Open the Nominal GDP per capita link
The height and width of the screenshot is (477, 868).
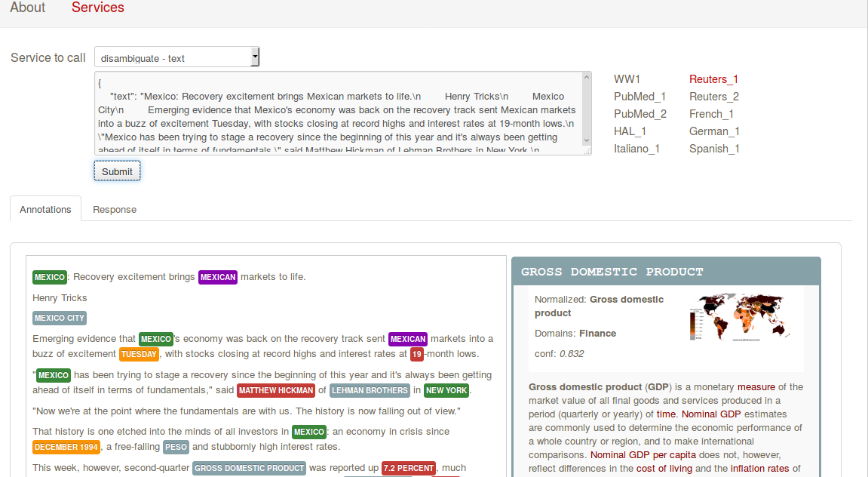click(643, 455)
